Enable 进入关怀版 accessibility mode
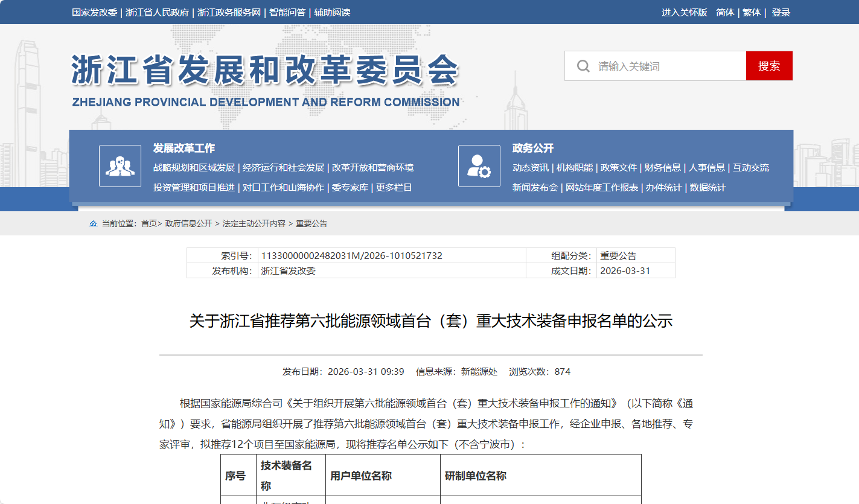 [684, 12]
